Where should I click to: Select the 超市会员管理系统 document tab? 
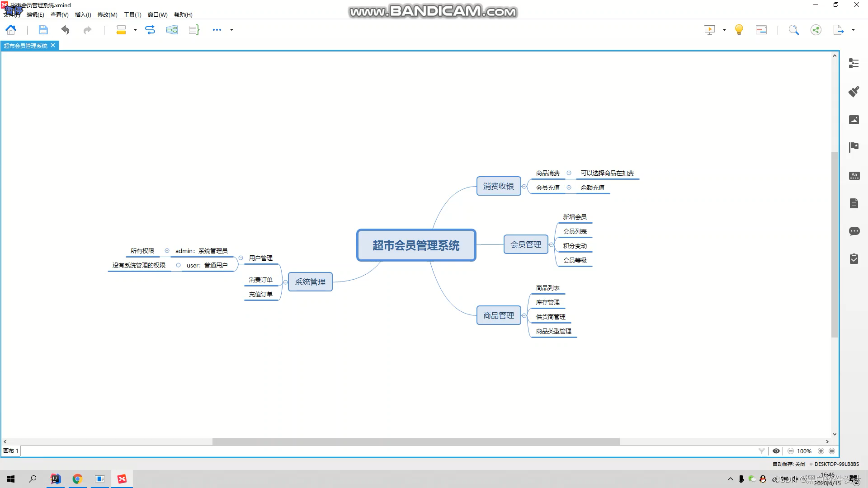coord(26,46)
